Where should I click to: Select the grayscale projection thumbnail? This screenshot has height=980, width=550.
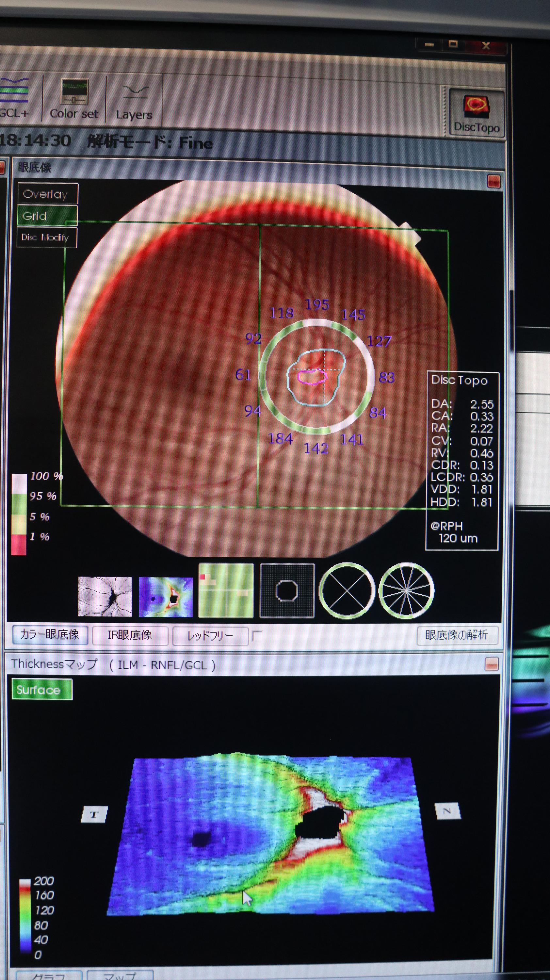click(x=105, y=596)
